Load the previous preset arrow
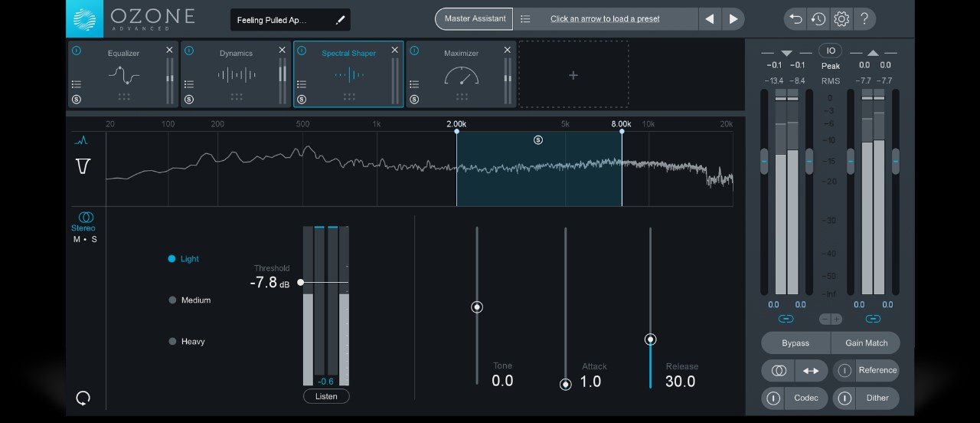This screenshot has width=980, height=423. click(710, 18)
